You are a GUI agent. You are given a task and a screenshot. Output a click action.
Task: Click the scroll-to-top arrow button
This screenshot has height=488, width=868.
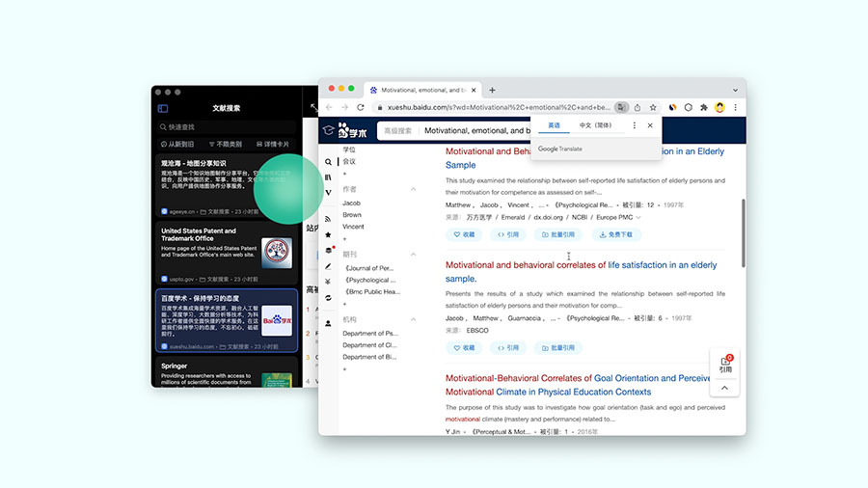click(723, 388)
